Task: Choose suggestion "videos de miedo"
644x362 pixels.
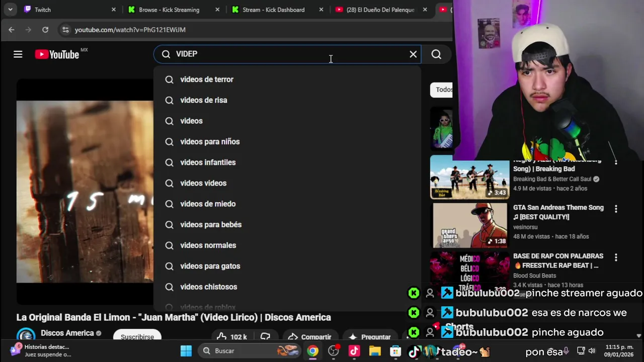Action: pos(287,204)
